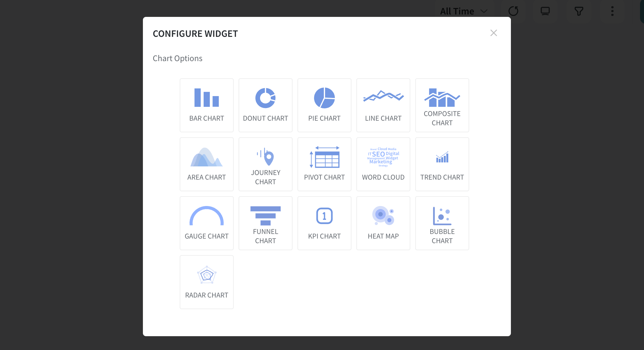Choose the Heat Map widget

coord(383,223)
